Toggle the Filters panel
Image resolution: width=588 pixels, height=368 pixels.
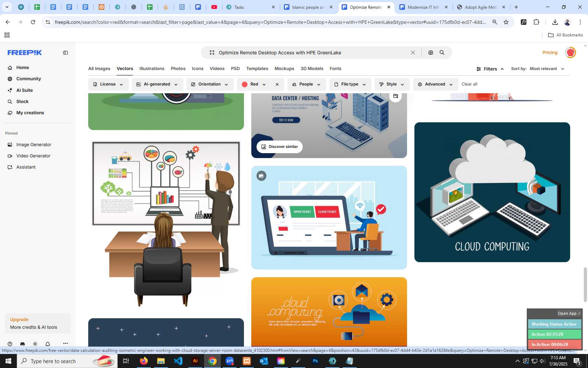tap(490, 69)
